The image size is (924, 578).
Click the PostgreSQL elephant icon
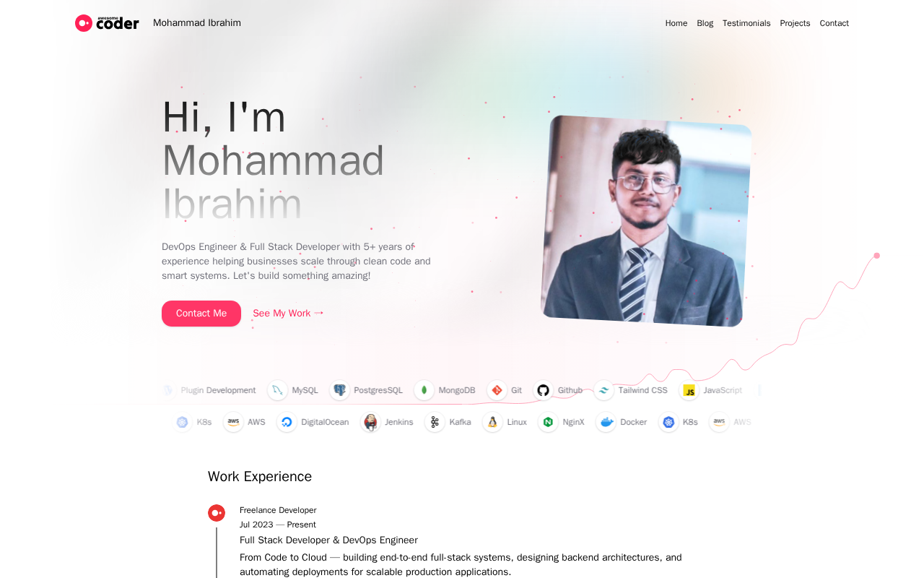(x=339, y=390)
